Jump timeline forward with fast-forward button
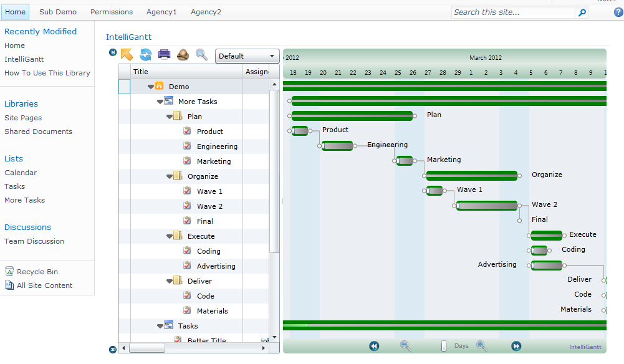Screen dimensions: 624x364 coord(516,346)
